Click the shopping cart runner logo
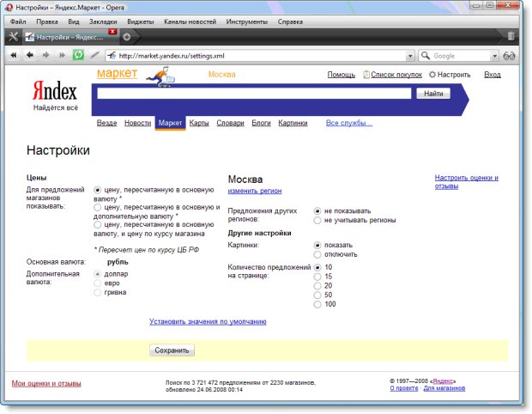532x414 pixels. tap(161, 76)
